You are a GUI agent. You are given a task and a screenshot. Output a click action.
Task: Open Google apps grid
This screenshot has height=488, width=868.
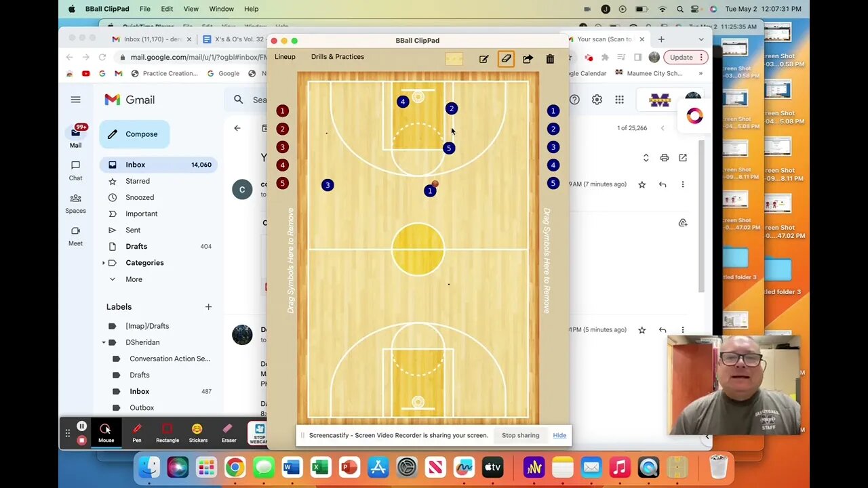pyautogui.click(x=619, y=100)
